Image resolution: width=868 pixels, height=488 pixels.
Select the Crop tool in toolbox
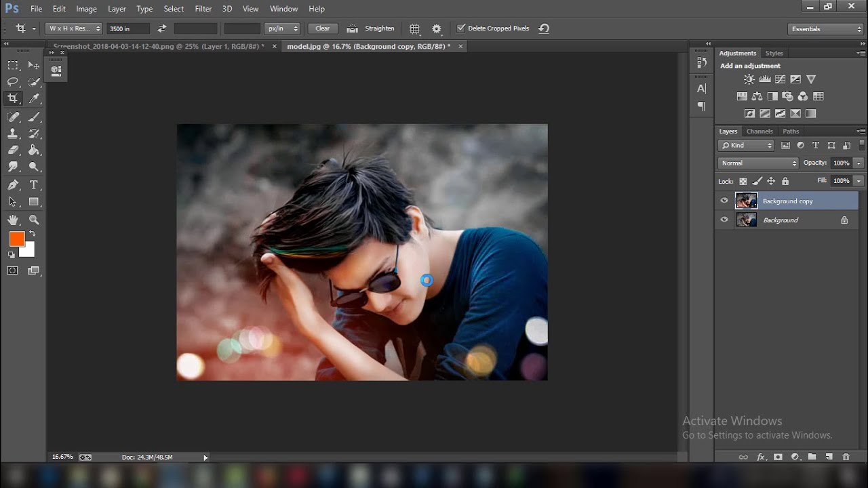[13, 98]
